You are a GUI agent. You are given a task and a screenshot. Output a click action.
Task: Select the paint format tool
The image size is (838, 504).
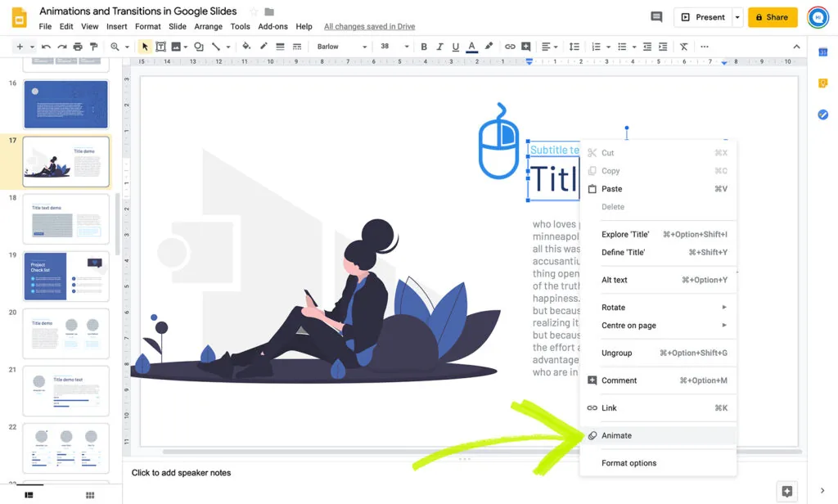pyautogui.click(x=94, y=47)
